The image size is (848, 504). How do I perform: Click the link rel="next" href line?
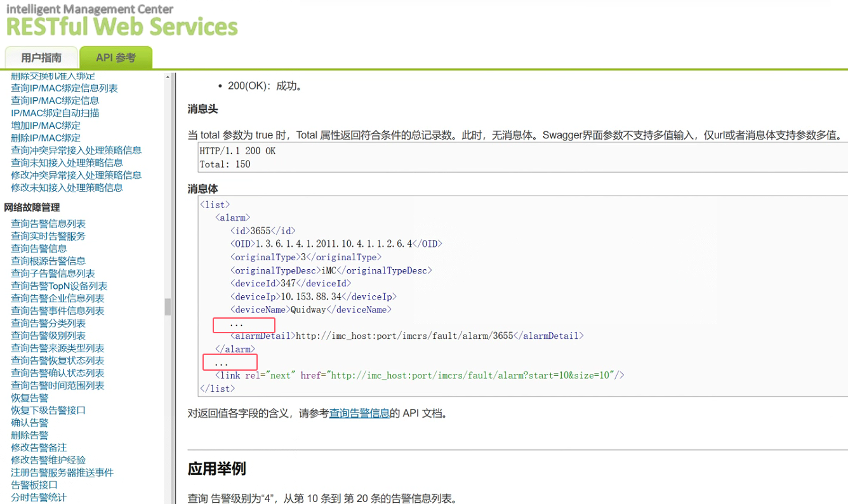coord(420,375)
